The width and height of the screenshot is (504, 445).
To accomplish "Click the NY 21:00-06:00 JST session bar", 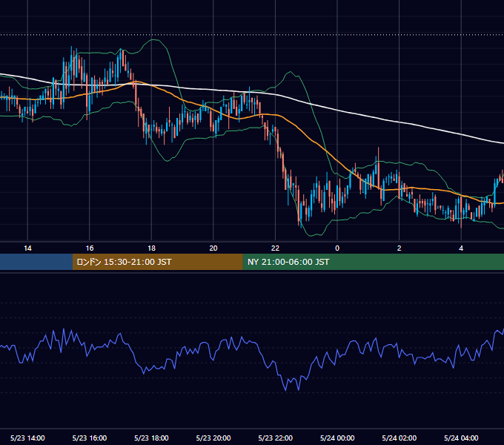I will [x=373, y=262].
